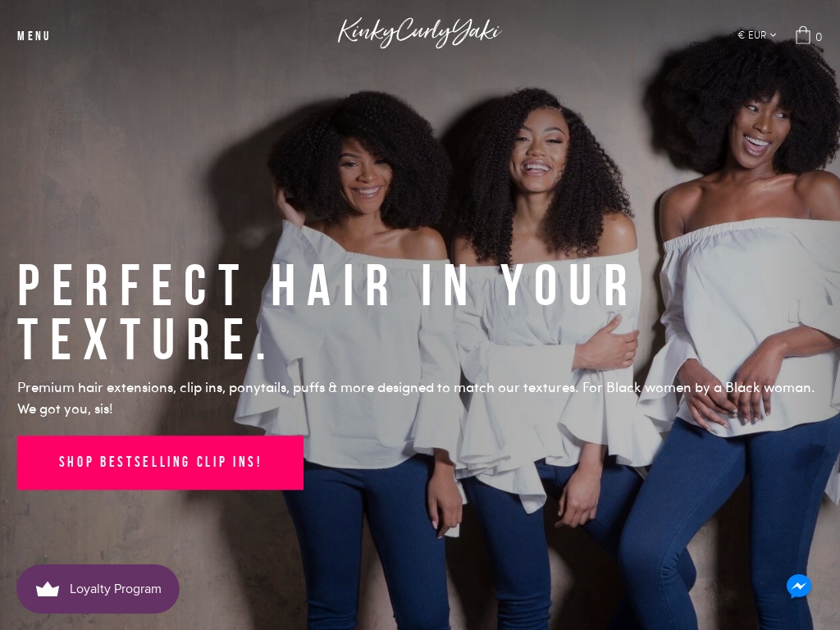Launch the Messenger chat bubble
The width and height of the screenshot is (840, 630).
(x=799, y=586)
